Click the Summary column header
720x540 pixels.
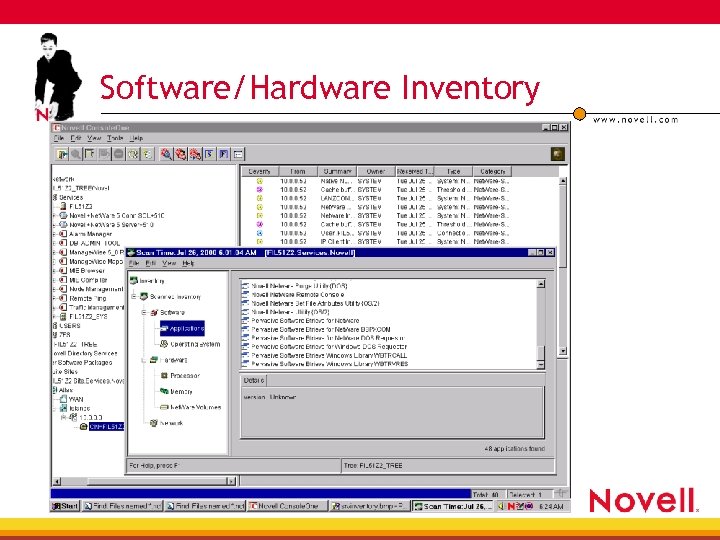(338, 171)
